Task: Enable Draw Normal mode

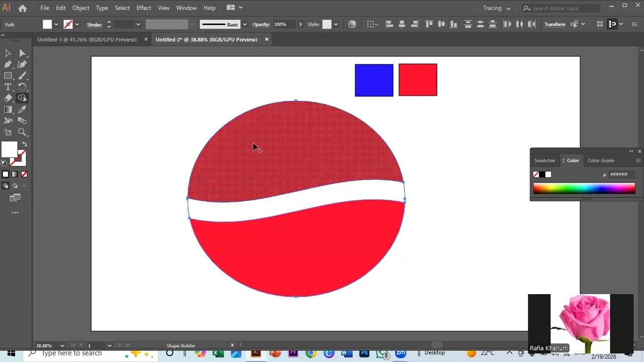Action: click(x=6, y=186)
